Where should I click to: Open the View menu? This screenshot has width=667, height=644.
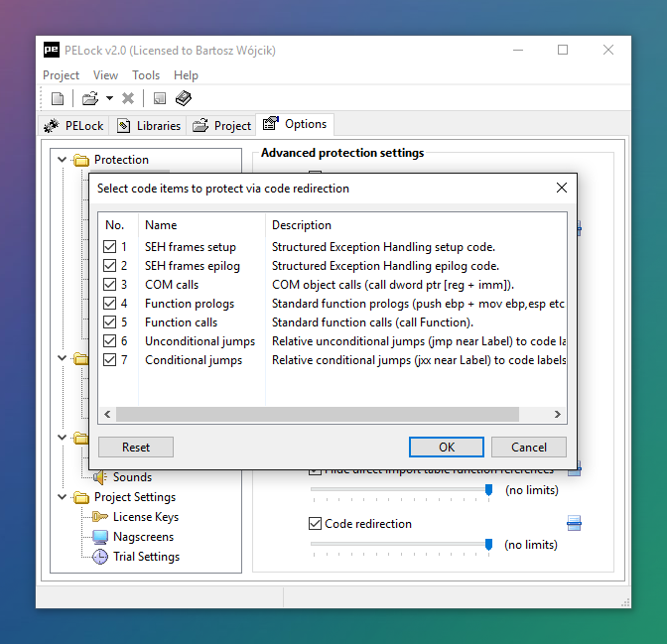(105, 75)
